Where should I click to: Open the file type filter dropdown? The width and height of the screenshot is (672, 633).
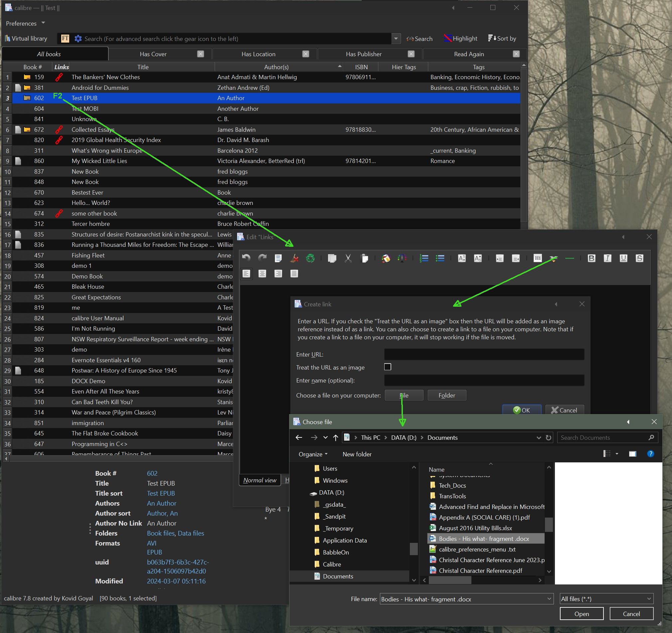(x=606, y=598)
